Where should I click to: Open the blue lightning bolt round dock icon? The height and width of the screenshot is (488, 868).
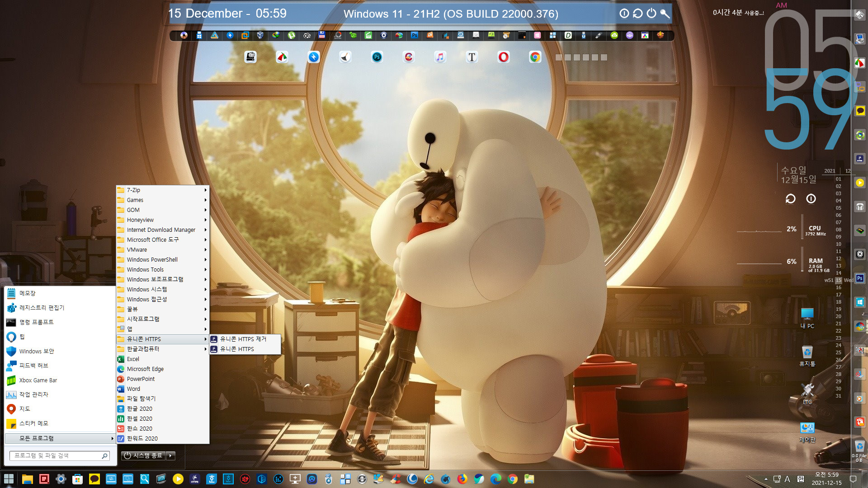314,57
